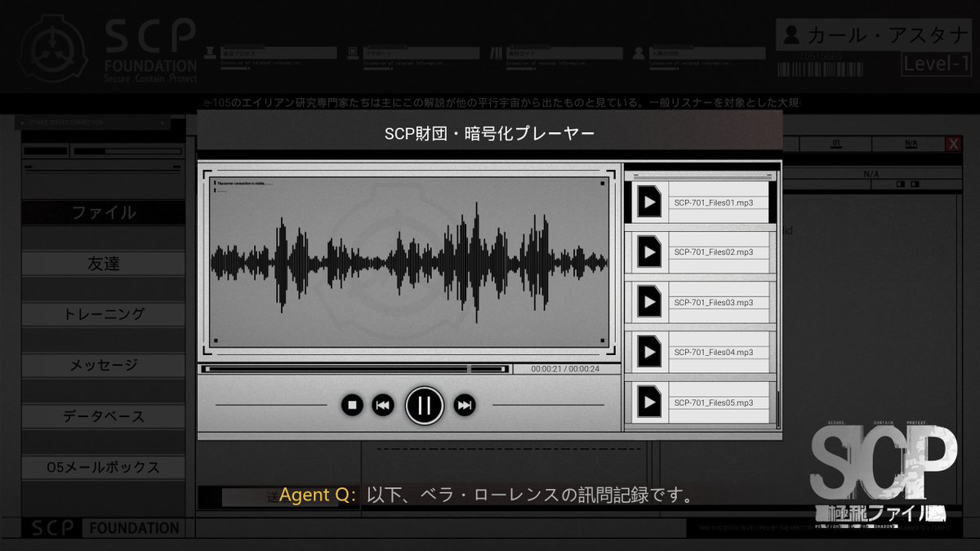
Task: Play SCP-701_Files02.mp3 via its play icon
Action: point(649,252)
